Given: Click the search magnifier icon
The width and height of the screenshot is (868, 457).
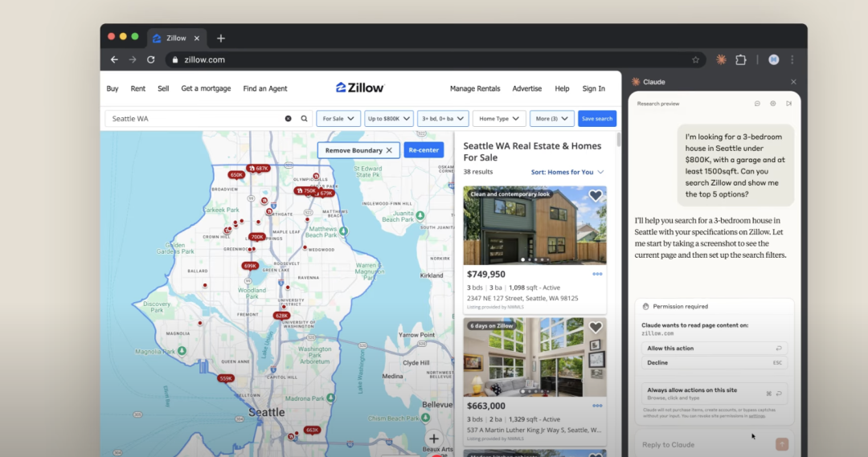Looking at the screenshot, I should point(304,118).
